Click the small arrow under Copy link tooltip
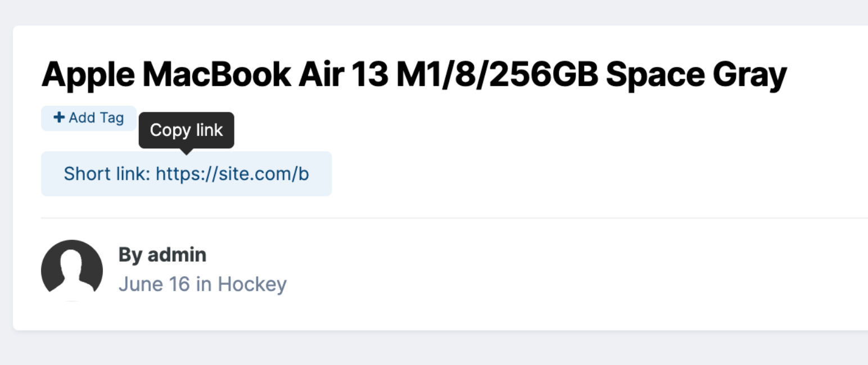This screenshot has width=868, height=365. (186, 150)
